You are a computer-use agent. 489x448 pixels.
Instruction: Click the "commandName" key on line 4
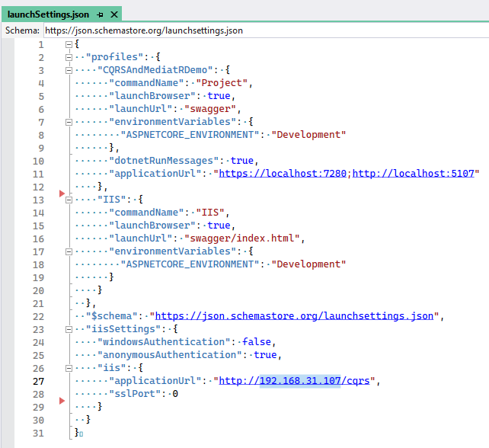pyautogui.click(x=146, y=83)
